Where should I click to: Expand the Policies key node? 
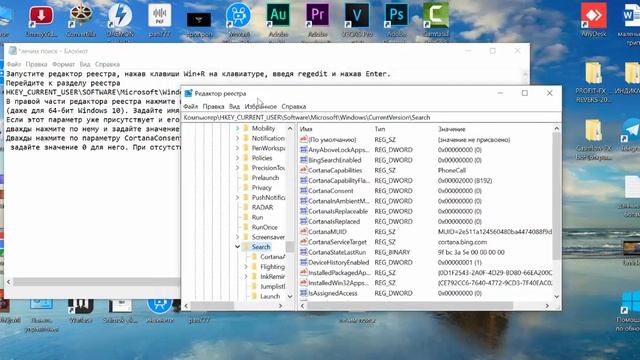[x=238, y=158]
